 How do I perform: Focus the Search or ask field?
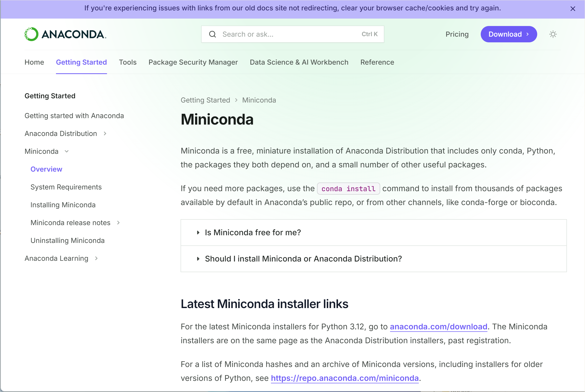point(292,34)
